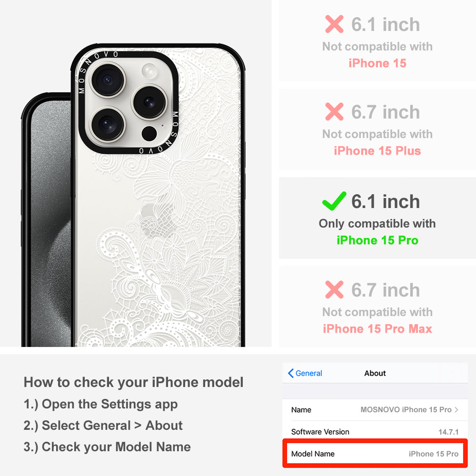Screen dimensions: 476x476
Task: Select the Software Version row
Action: coord(375,431)
